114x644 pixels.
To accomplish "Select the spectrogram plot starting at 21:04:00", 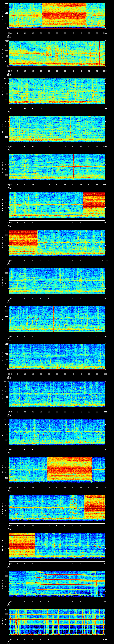I will point(57,432).
